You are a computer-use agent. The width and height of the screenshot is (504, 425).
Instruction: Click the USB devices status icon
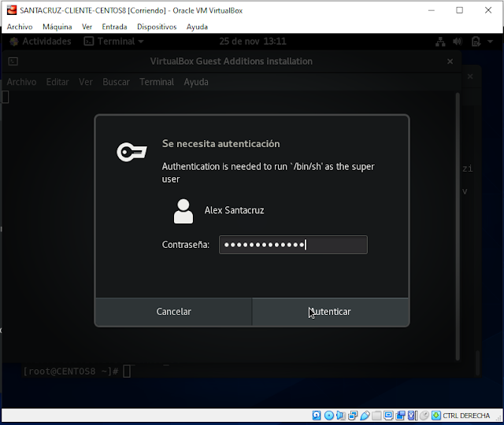(x=365, y=416)
